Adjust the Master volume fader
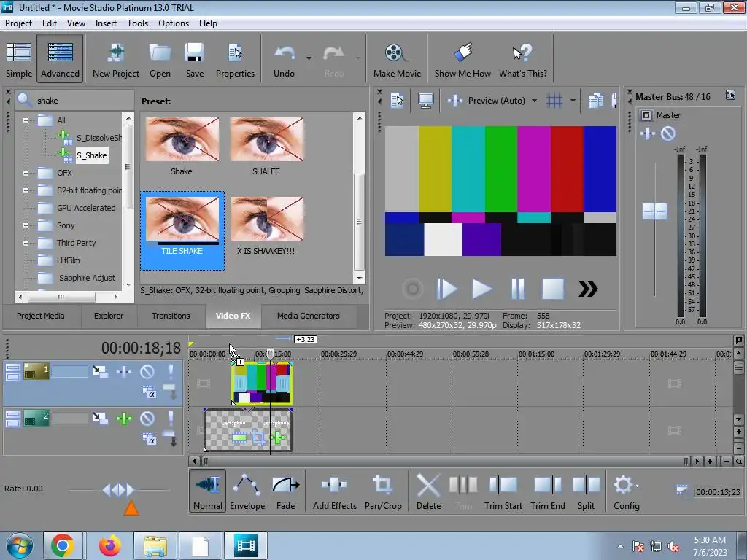 coord(654,211)
